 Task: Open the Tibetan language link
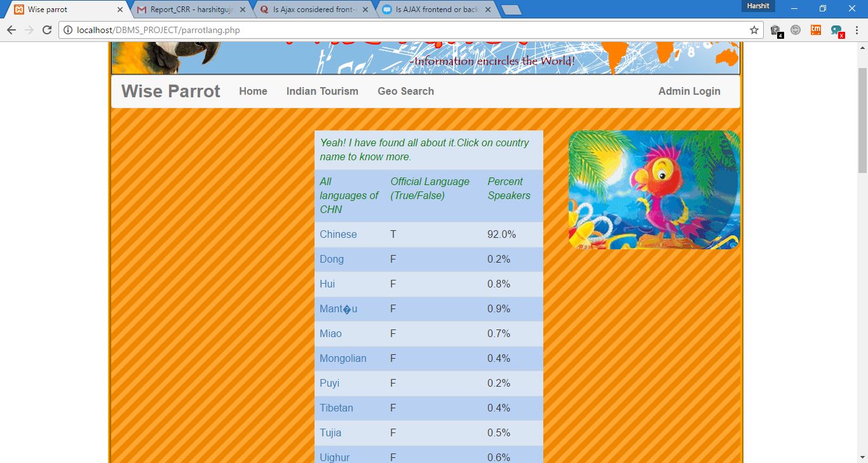click(336, 408)
